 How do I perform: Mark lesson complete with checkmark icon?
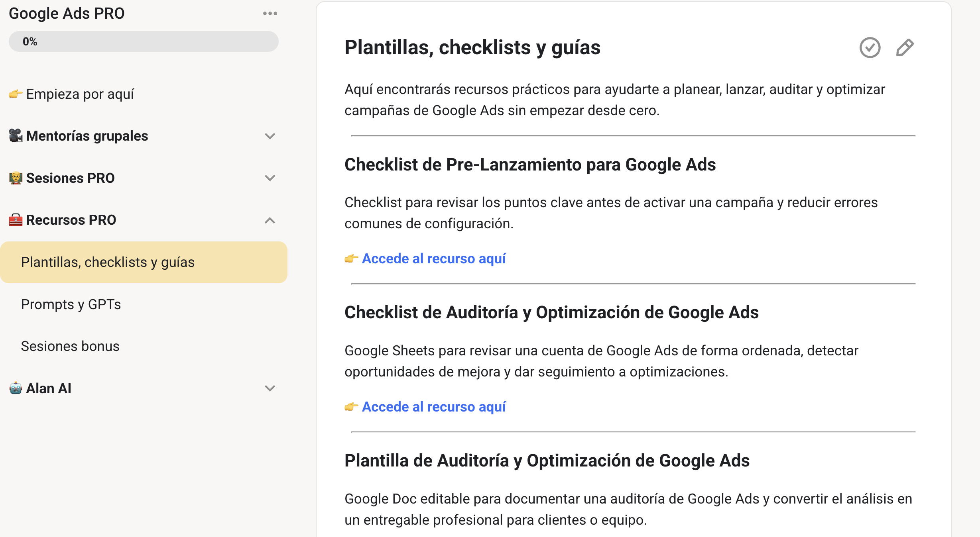point(870,48)
